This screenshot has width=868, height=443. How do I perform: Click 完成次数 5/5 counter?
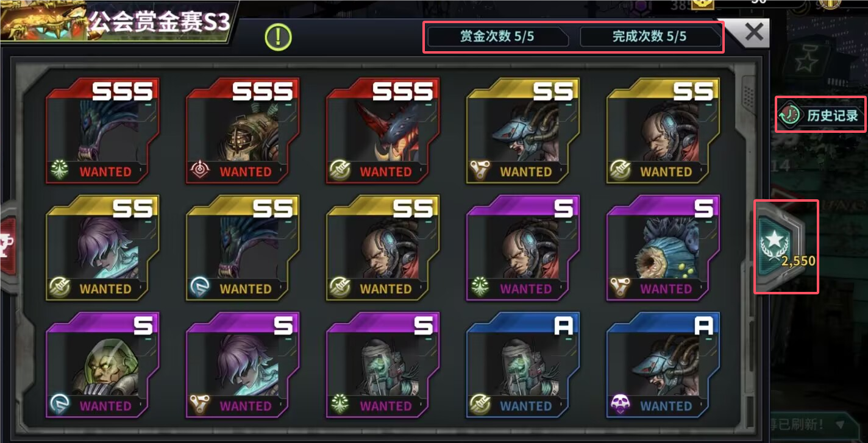[x=649, y=37]
